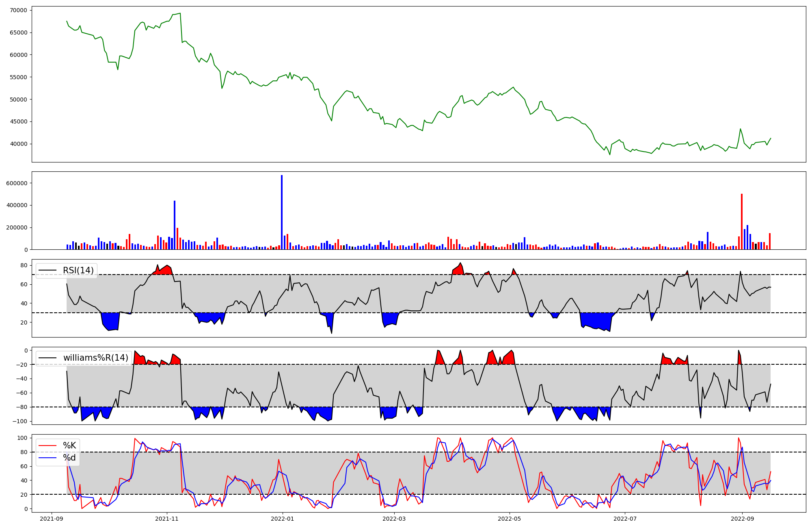Click the 2022-01 date axis label

(282, 519)
